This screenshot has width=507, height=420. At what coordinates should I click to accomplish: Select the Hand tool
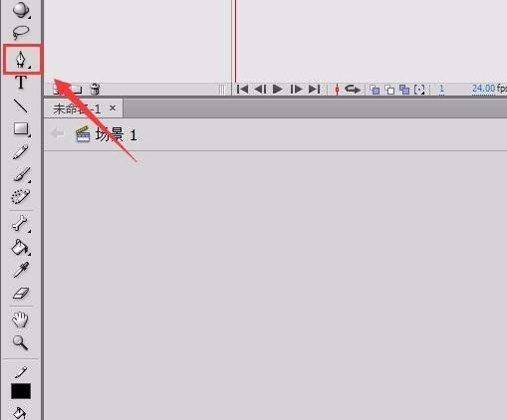(20, 319)
